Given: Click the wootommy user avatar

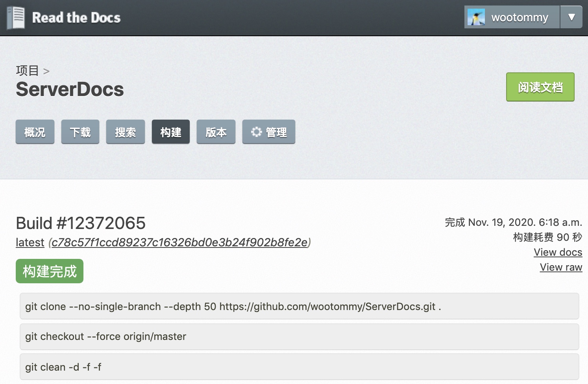Looking at the screenshot, I should pos(476,17).
